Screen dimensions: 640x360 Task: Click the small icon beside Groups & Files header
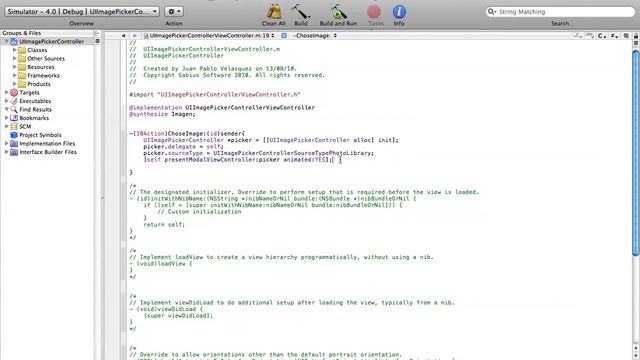tap(97, 33)
